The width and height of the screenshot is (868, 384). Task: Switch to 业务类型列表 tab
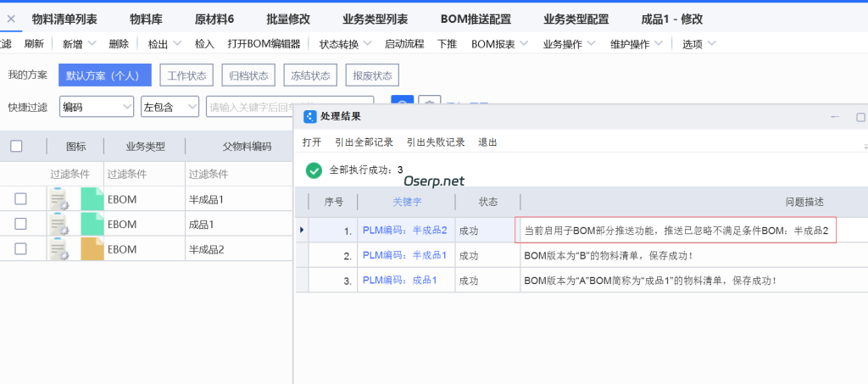(x=376, y=19)
